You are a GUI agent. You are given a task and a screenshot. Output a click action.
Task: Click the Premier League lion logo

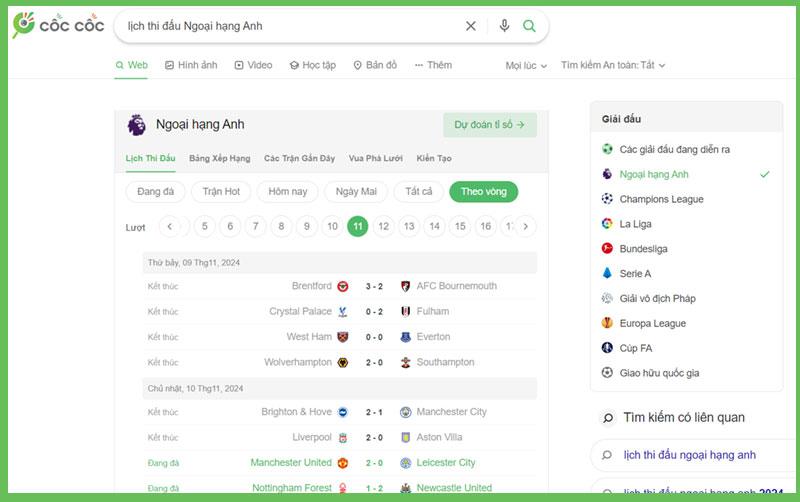click(x=136, y=125)
